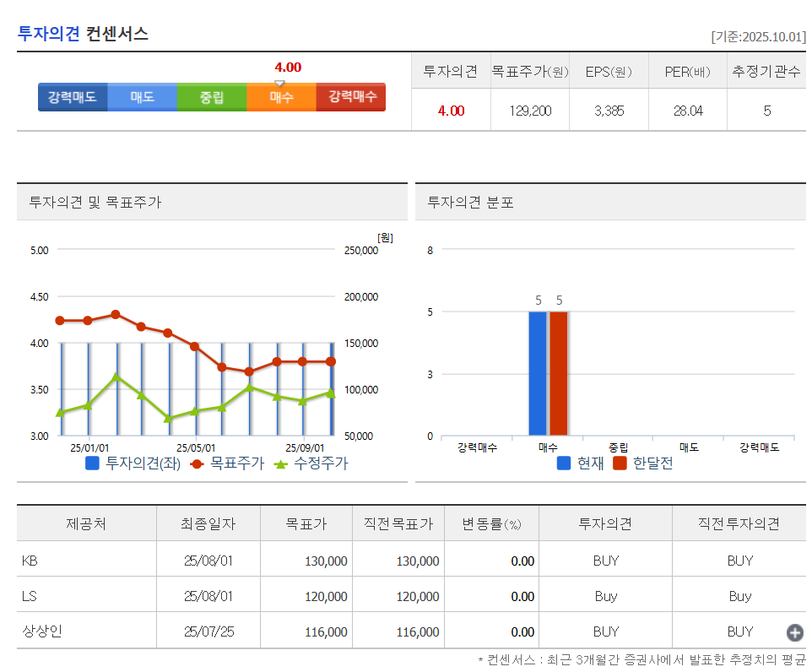Click the 목표가 column header

306,523
